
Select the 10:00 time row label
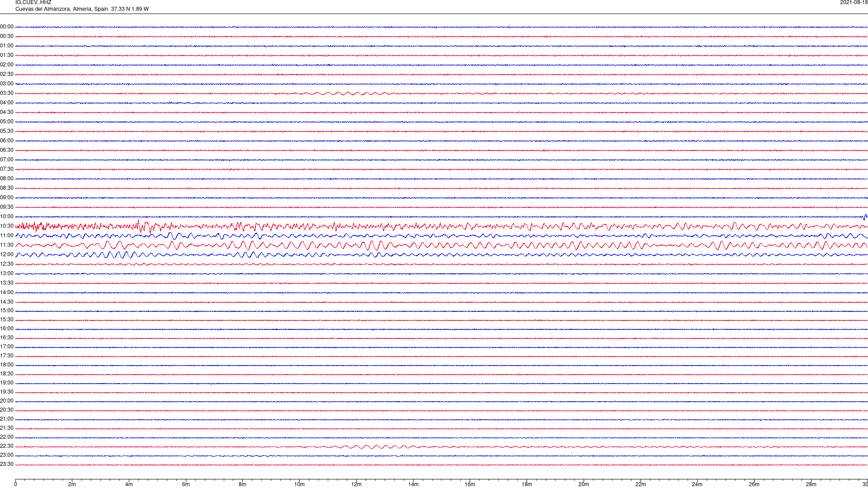(7, 216)
